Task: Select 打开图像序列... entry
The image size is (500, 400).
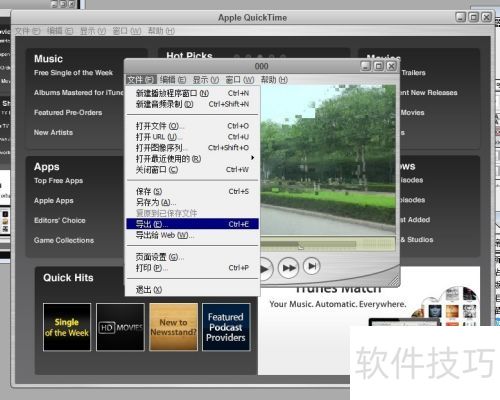Action: (x=192, y=148)
